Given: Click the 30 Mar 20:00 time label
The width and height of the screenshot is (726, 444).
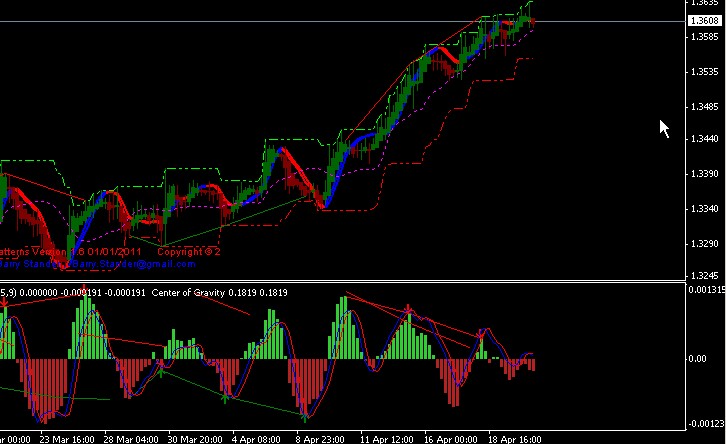Looking at the screenshot, I should [195, 439].
